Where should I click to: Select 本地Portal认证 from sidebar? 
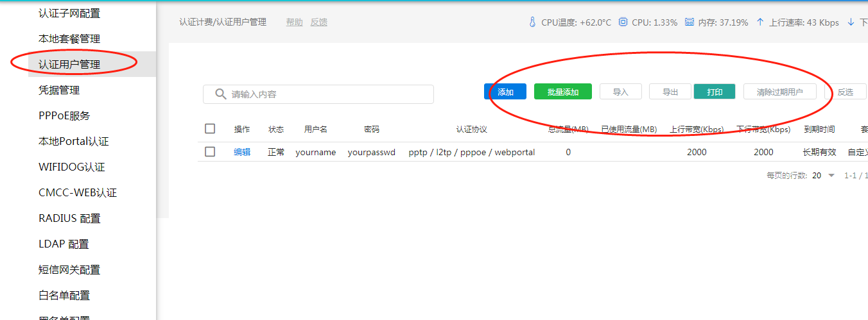tap(74, 141)
